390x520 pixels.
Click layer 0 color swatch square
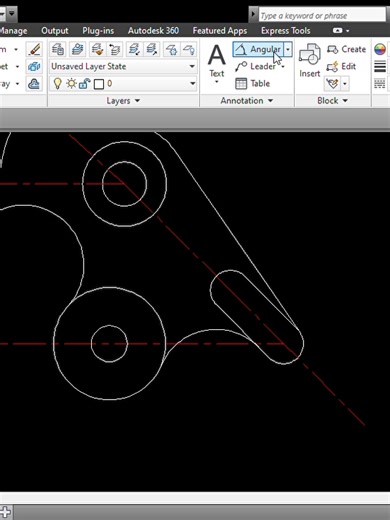click(x=99, y=84)
